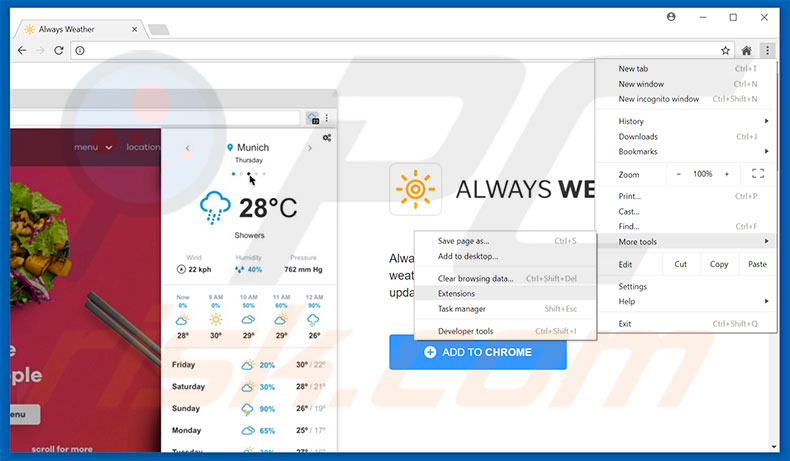Reload the page with refresh icon

(58, 50)
